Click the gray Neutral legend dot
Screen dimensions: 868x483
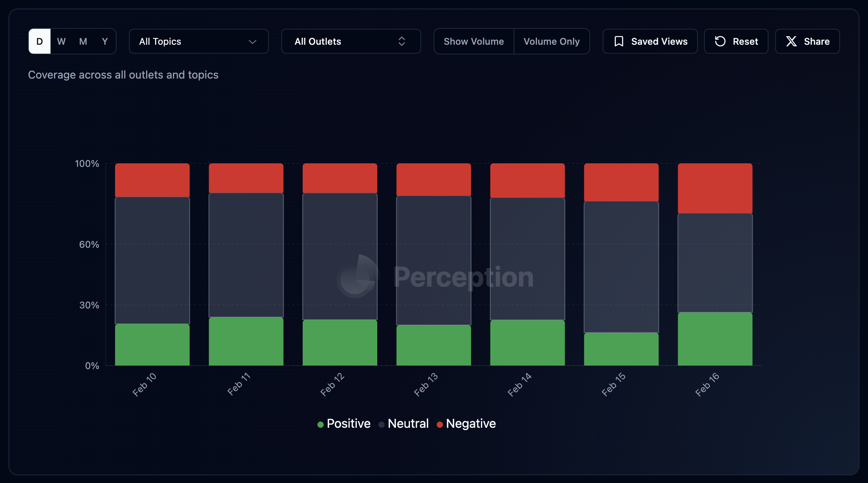(382, 424)
